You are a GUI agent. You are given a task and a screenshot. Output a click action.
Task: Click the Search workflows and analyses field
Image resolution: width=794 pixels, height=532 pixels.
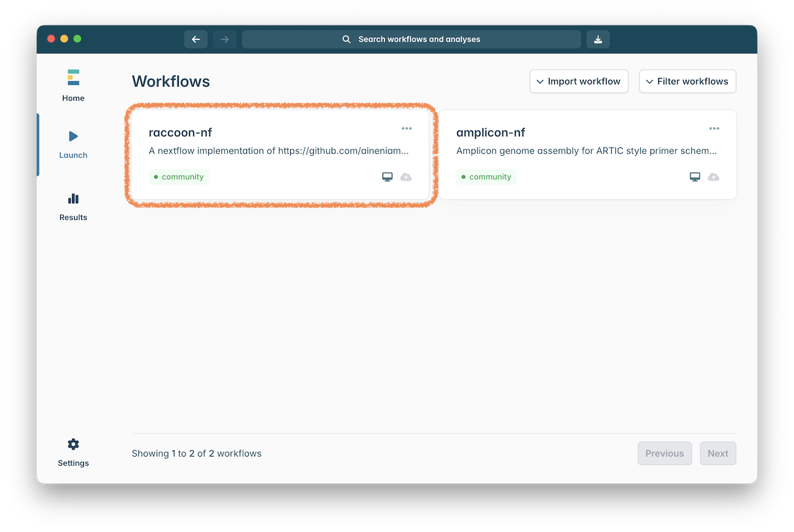[x=411, y=39]
